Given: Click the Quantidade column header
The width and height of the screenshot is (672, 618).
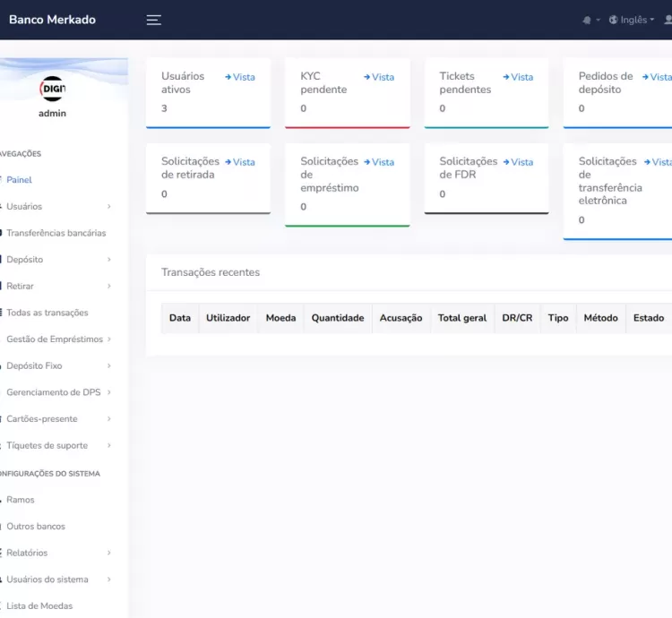Looking at the screenshot, I should (x=338, y=318).
